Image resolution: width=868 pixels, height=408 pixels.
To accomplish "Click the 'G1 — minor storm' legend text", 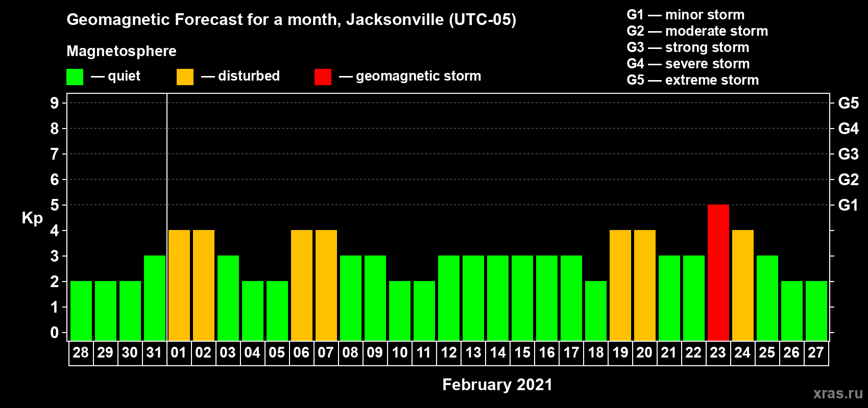I will (686, 15).
